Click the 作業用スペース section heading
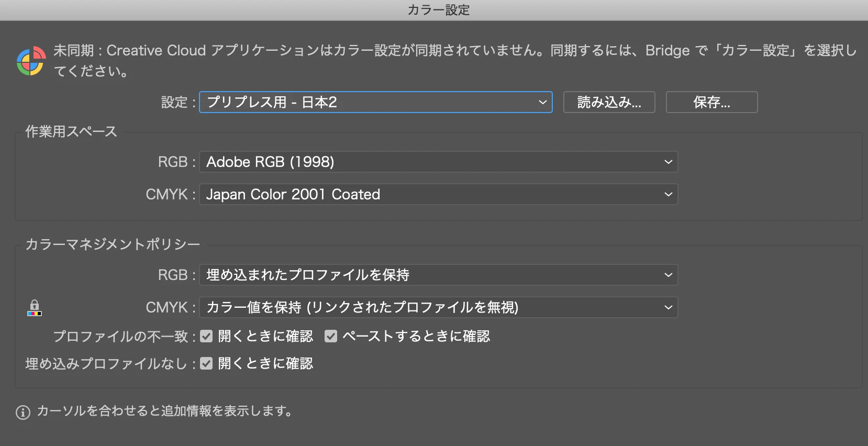This screenshot has width=868, height=446. tap(71, 131)
